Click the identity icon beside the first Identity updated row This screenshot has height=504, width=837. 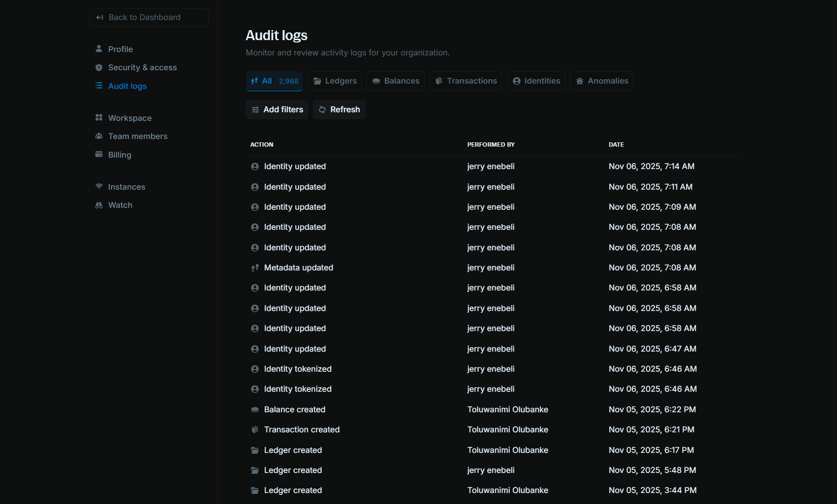point(255,166)
